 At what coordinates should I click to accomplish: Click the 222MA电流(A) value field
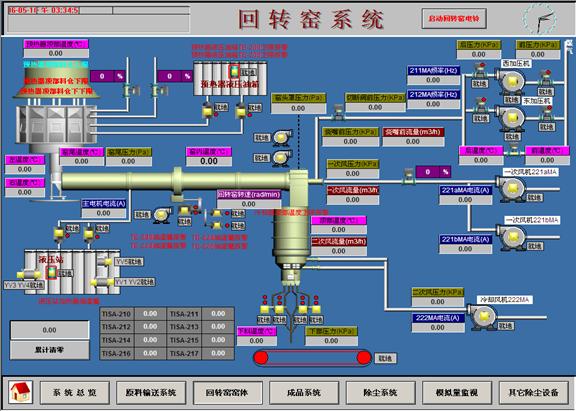438,327
